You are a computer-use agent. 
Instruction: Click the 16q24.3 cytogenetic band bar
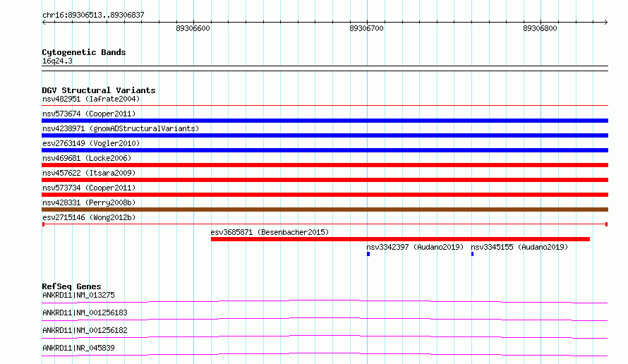325,68
